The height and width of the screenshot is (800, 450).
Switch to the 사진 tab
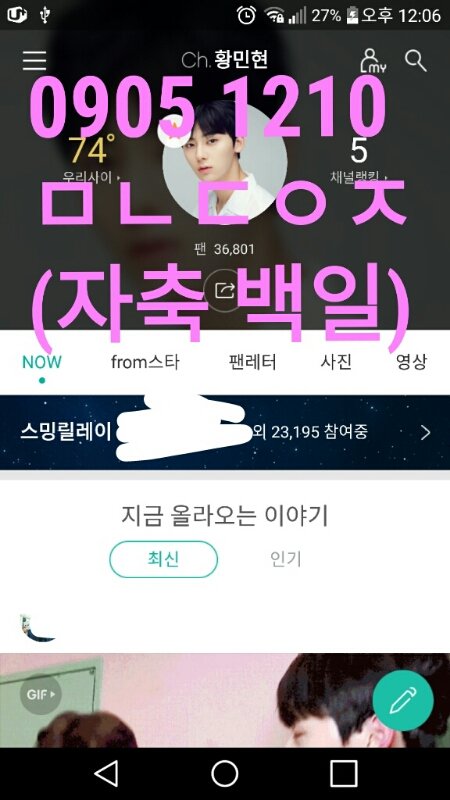[x=336, y=362]
